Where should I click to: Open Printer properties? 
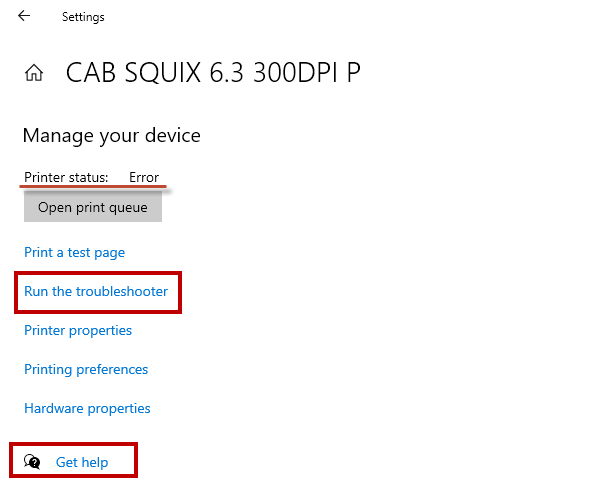tap(78, 331)
